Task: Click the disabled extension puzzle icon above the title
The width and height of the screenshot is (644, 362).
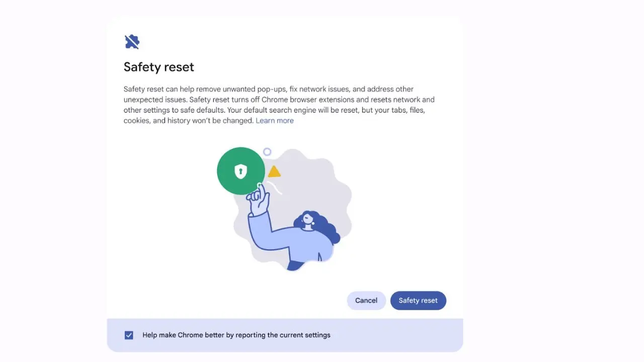Action: (131, 41)
